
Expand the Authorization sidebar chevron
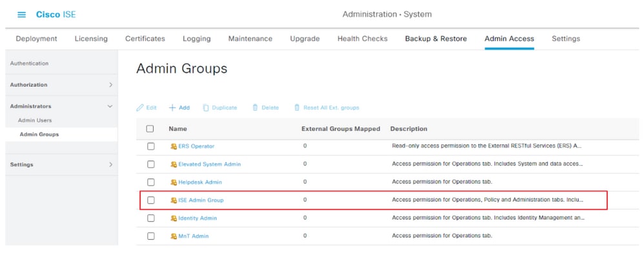point(110,85)
